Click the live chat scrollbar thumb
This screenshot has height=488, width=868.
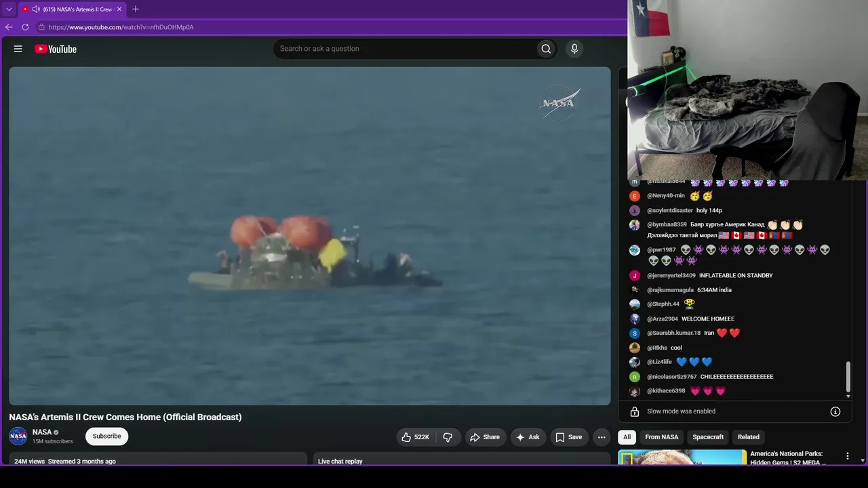click(x=848, y=377)
